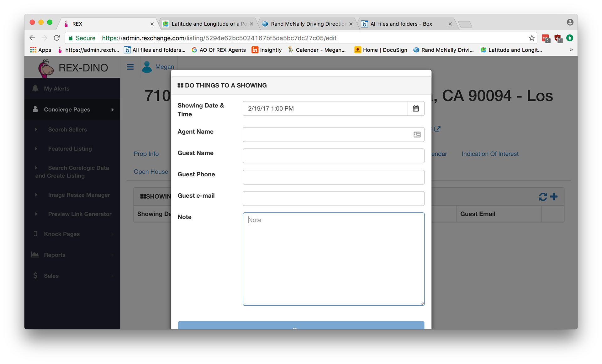The width and height of the screenshot is (602, 364).
Task: Open the Latitude and Longit... bookmark
Action: pos(511,50)
